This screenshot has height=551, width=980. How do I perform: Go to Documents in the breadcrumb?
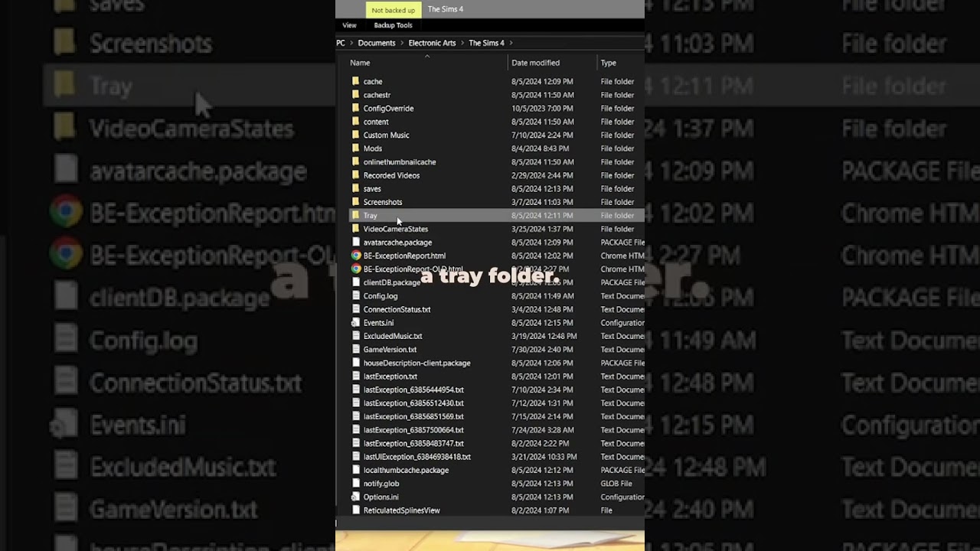[377, 43]
